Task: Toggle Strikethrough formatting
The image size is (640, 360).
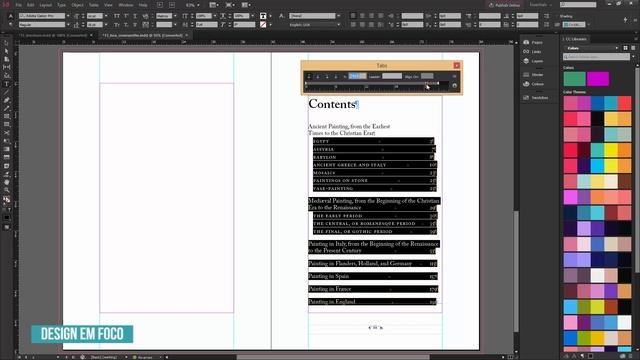Action: click(135, 25)
